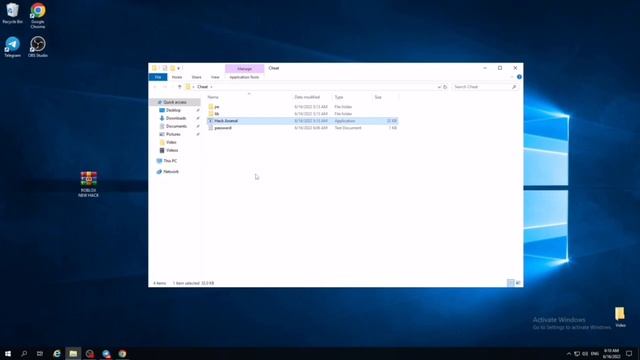The width and height of the screenshot is (640, 360).
Task: Open the Application Tools ribbon tab
Action: click(x=244, y=77)
